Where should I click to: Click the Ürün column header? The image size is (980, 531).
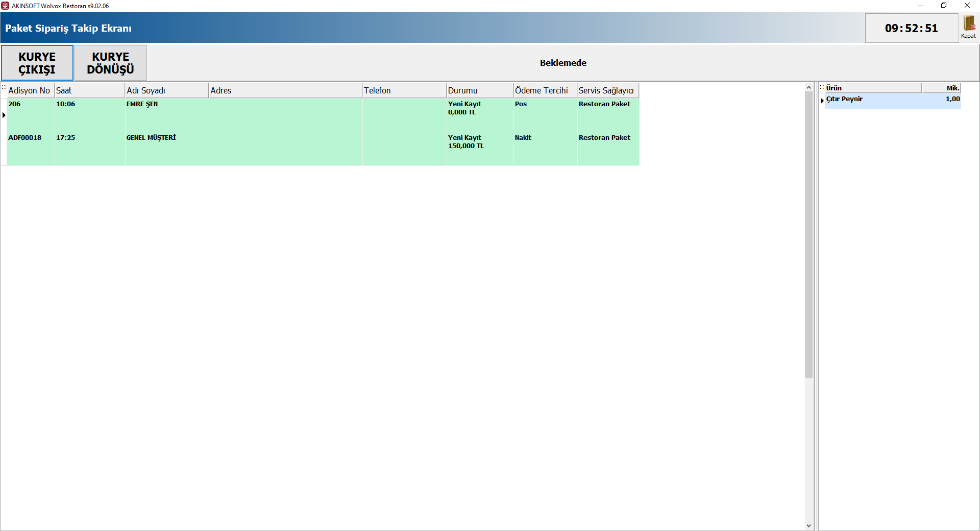click(873, 88)
